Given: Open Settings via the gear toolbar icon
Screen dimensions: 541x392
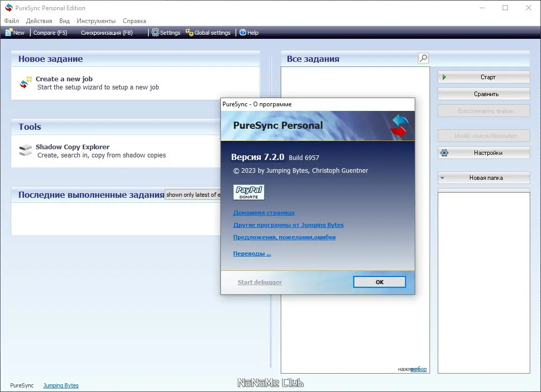Looking at the screenshot, I should 155,32.
